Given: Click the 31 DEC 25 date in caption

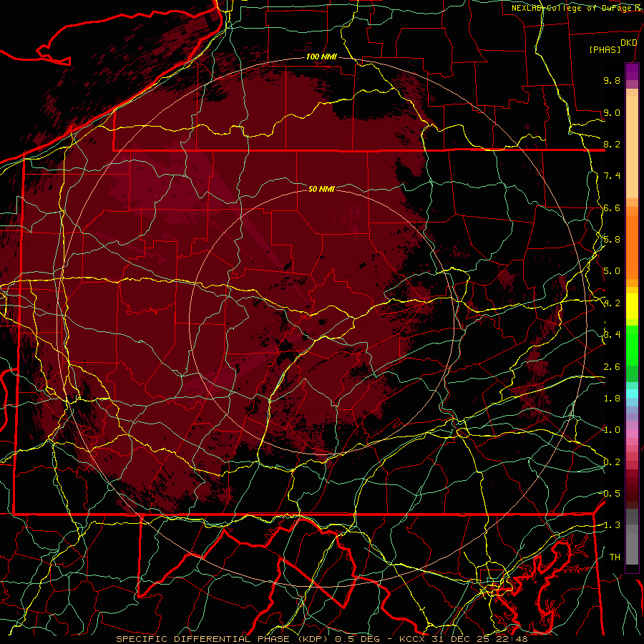Looking at the screenshot, I should pyautogui.click(x=461, y=639).
